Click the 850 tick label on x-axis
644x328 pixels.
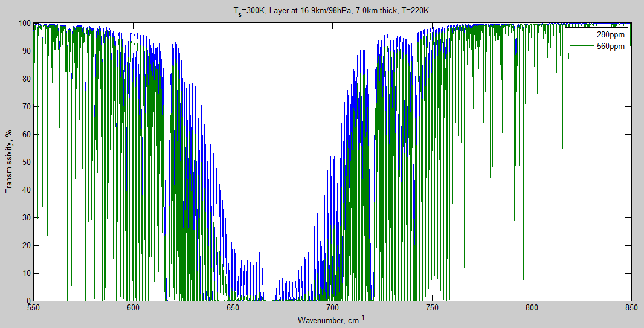[x=631, y=307]
